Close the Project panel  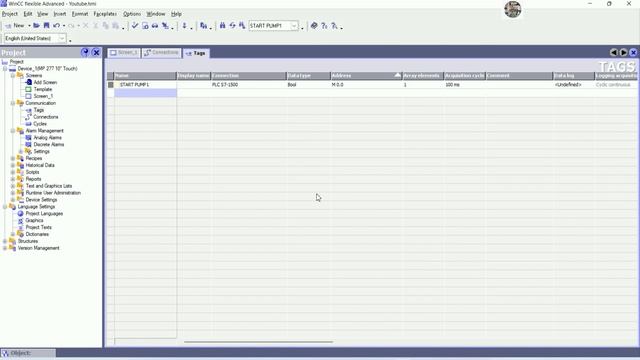point(96,52)
